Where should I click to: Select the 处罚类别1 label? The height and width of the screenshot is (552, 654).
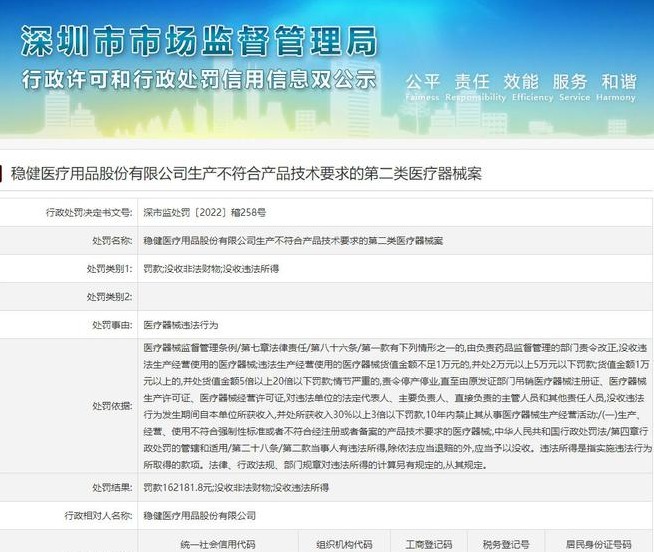[110, 268]
